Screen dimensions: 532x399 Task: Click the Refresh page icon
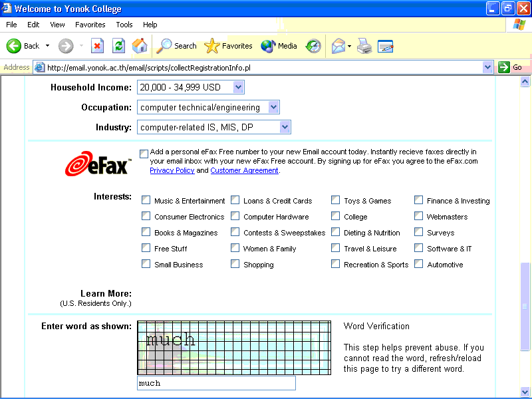click(118, 46)
